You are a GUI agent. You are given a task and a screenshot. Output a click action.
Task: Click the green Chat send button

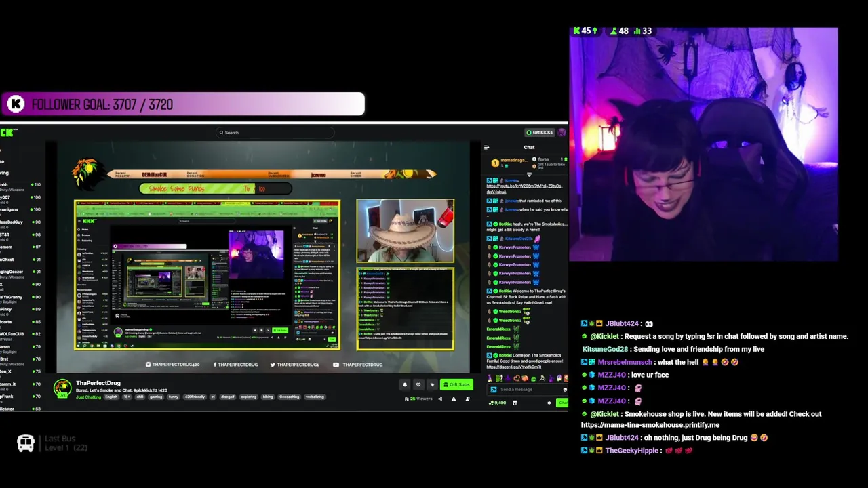click(x=563, y=403)
